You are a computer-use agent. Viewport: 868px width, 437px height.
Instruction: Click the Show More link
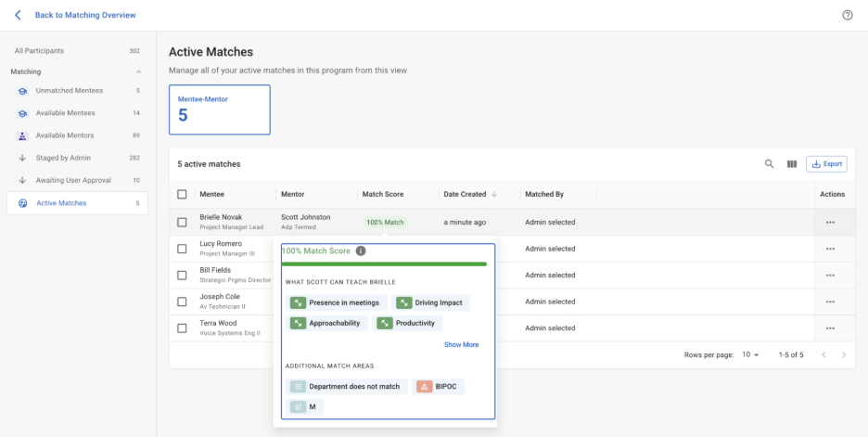tap(461, 344)
